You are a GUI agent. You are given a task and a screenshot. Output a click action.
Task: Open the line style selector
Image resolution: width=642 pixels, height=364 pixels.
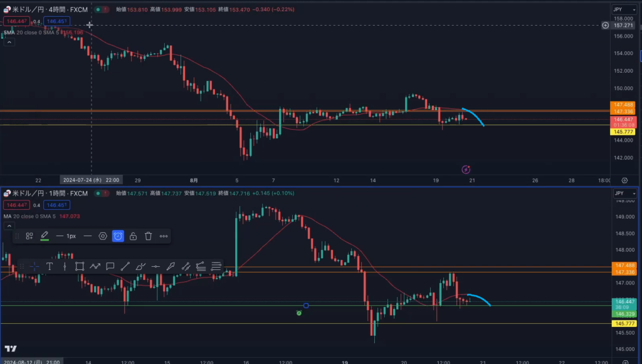(x=88, y=236)
